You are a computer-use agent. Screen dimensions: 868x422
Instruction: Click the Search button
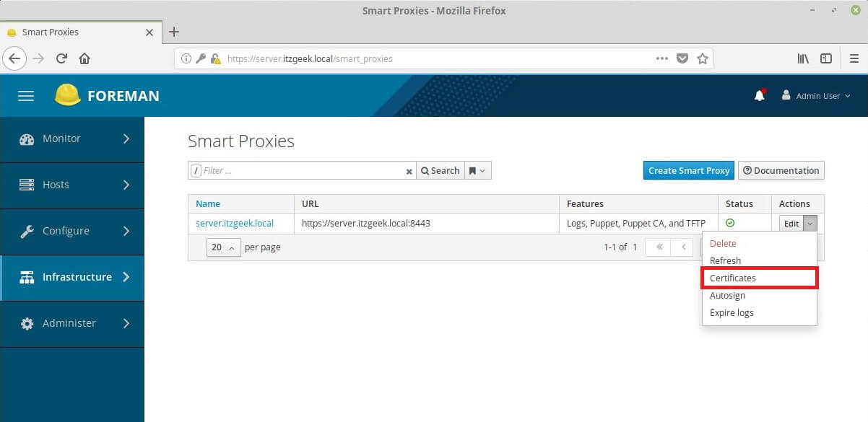coord(440,170)
